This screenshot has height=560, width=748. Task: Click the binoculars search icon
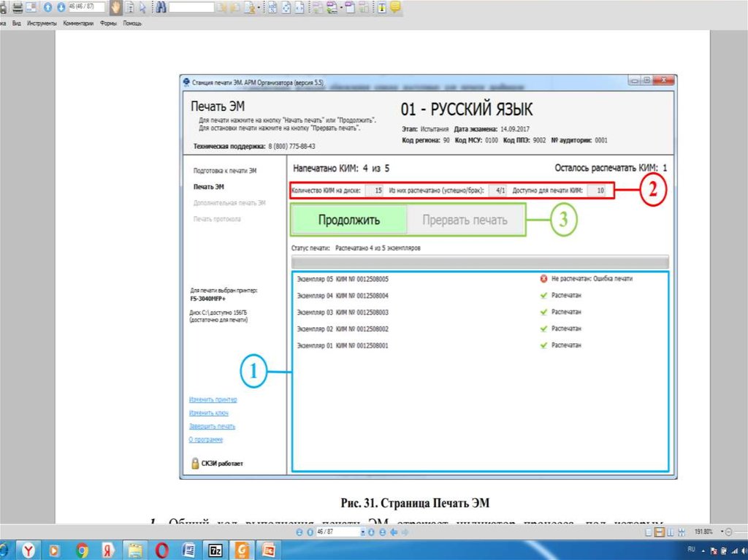tap(161, 7)
